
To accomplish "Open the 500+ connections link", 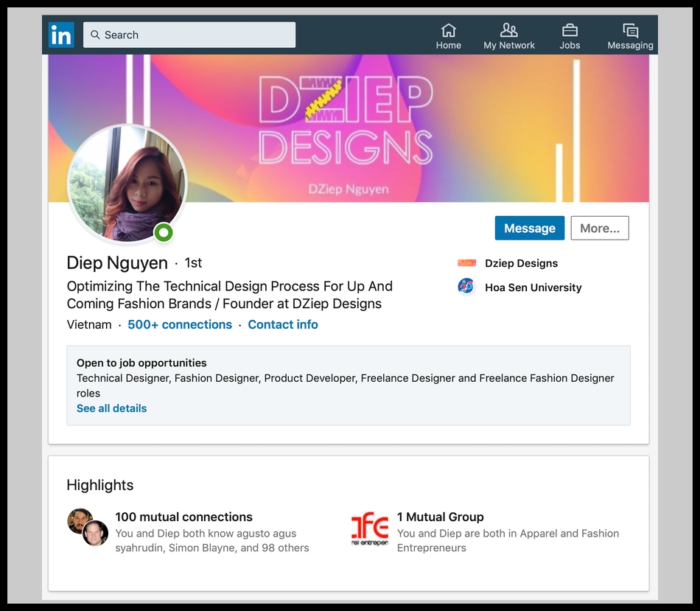I will [x=180, y=324].
